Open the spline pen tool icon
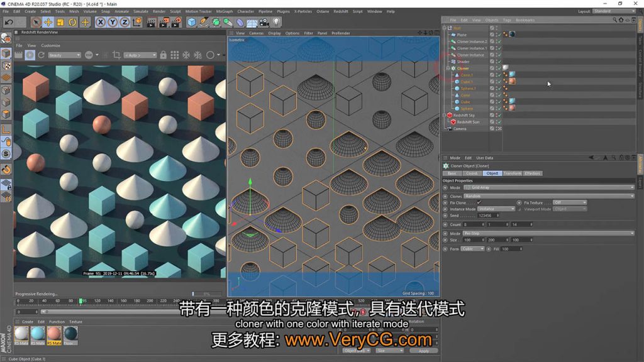Image resolution: width=644 pixels, height=362 pixels. (204, 22)
